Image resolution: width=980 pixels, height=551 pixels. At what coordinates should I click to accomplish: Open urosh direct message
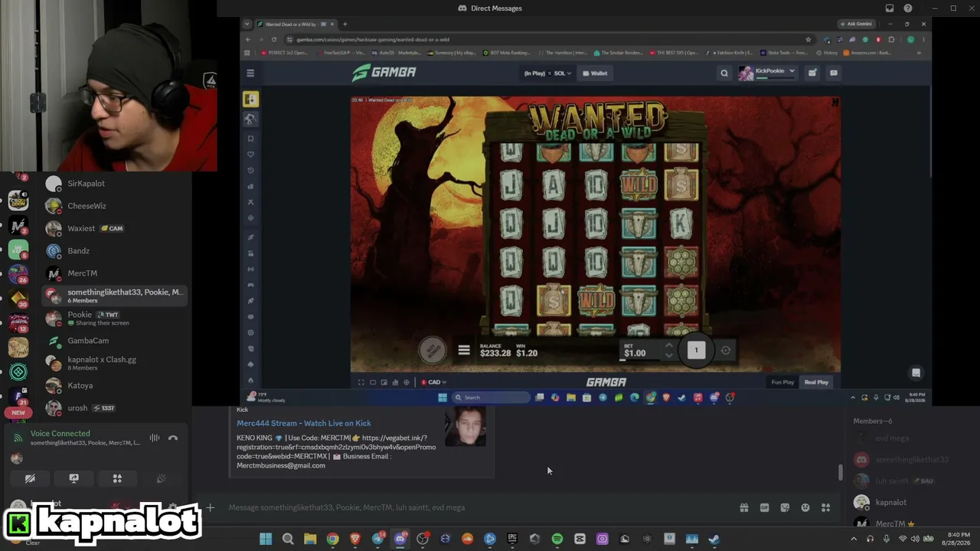tap(115, 408)
